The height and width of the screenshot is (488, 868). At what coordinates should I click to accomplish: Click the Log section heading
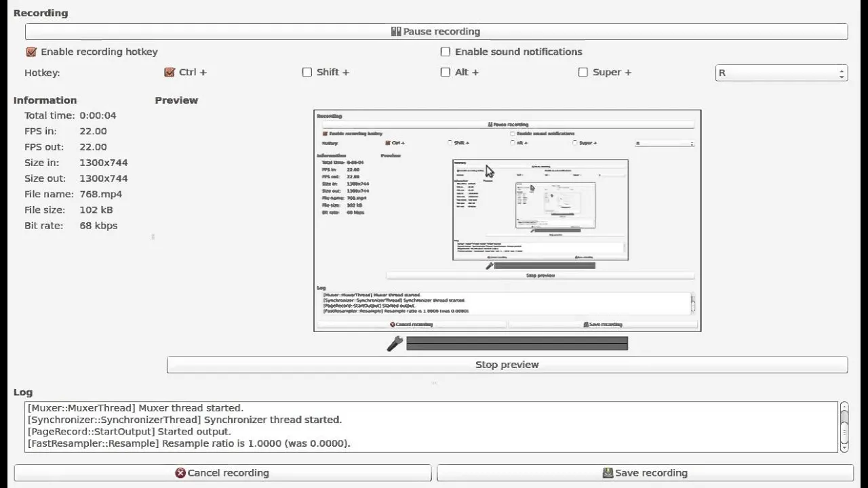pyautogui.click(x=23, y=392)
